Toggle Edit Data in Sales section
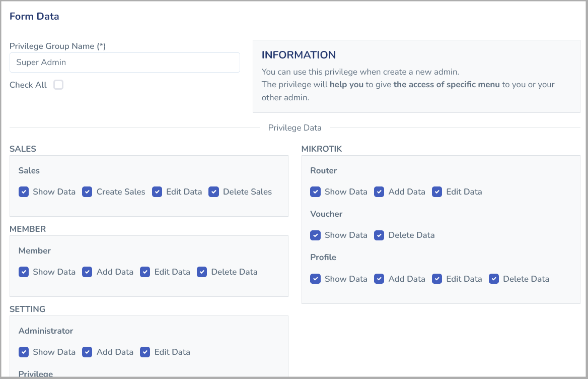Image resolution: width=588 pixels, height=379 pixels. pyautogui.click(x=157, y=192)
